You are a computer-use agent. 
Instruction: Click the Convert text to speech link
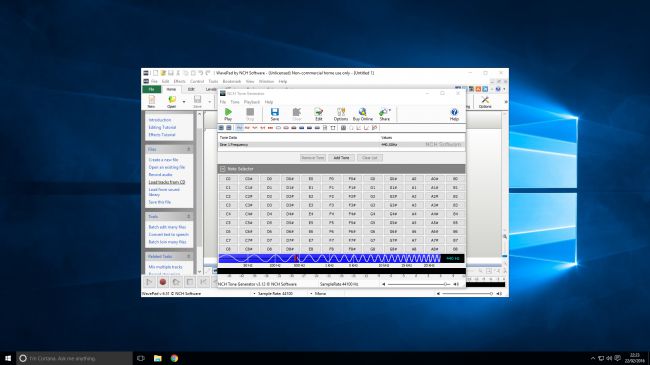(168, 234)
